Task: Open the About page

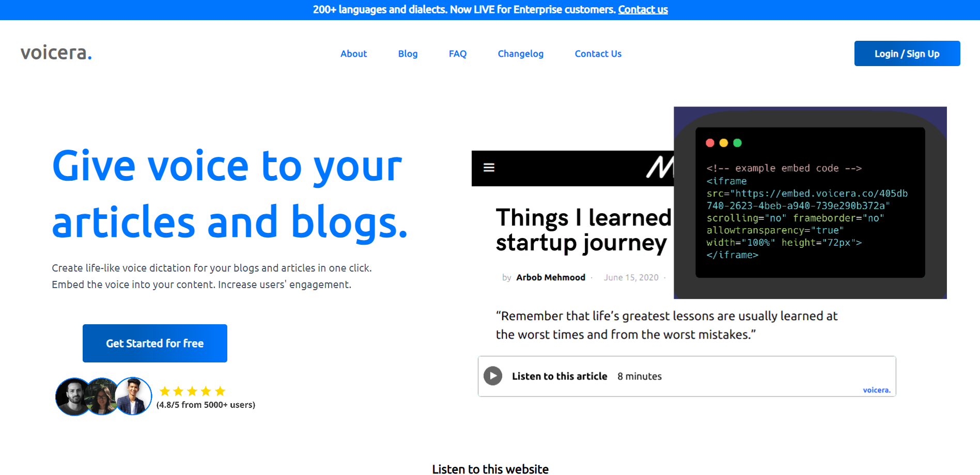Action: [x=353, y=54]
